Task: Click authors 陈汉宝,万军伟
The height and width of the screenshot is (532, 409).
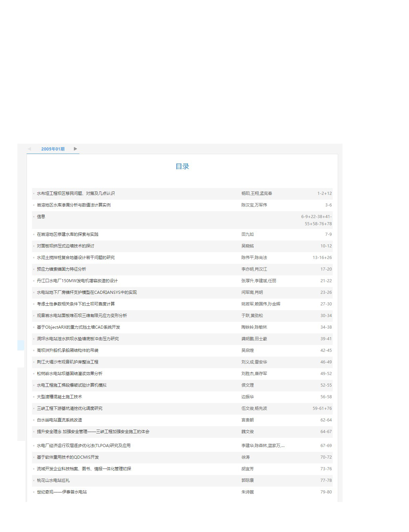Action: (254, 205)
